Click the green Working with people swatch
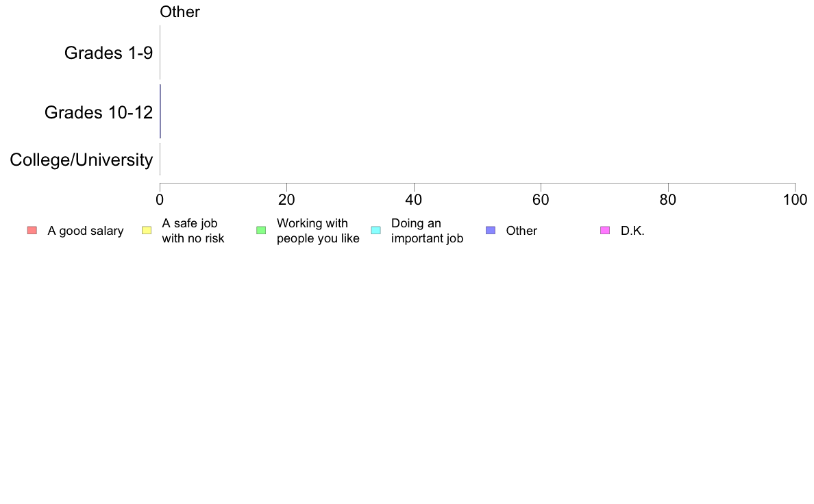Viewport: 814px width, 504px height. pos(261,231)
